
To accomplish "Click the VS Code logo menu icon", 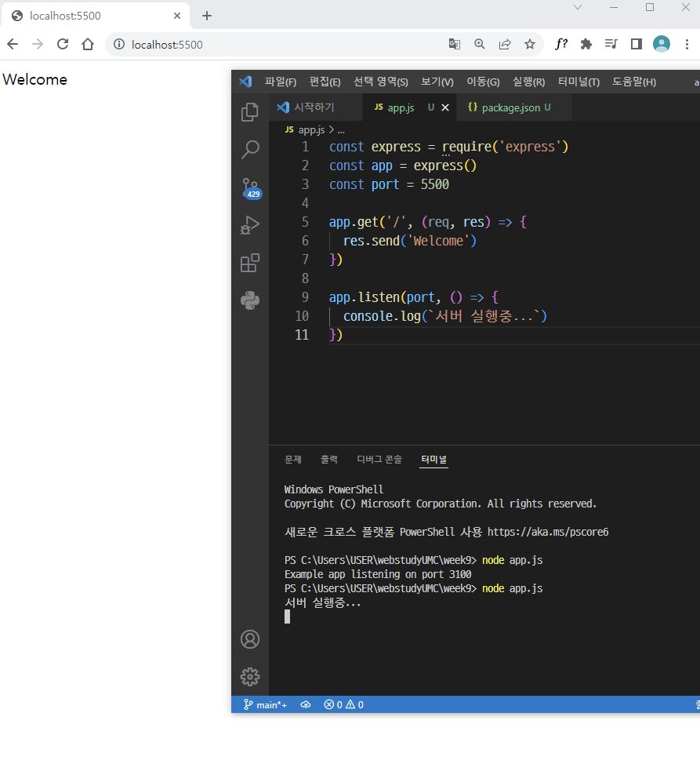I will [x=246, y=82].
